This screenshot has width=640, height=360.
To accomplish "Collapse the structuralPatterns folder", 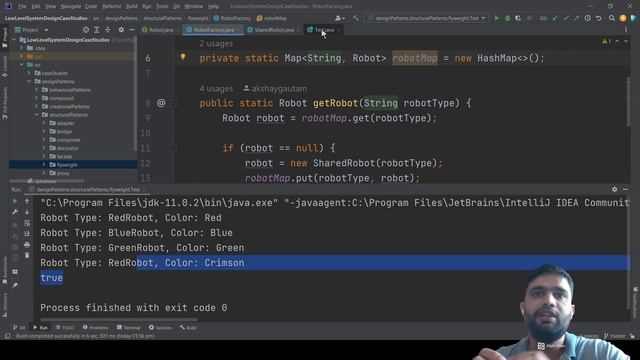I will tap(37, 115).
